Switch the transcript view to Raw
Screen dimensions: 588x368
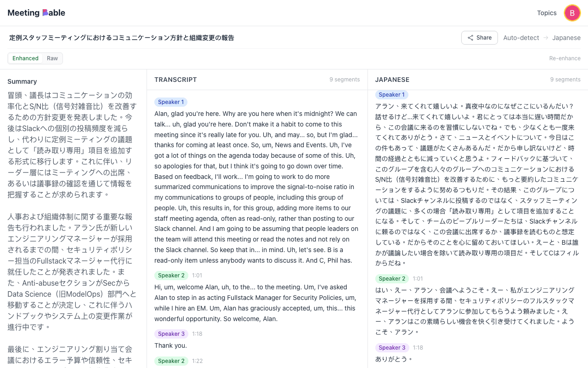click(52, 58)
